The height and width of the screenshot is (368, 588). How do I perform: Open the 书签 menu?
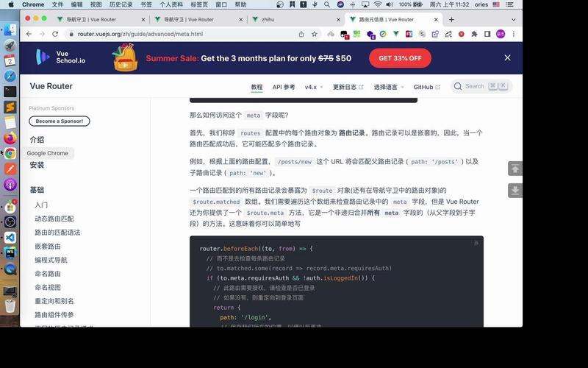(x=146, y=4)
